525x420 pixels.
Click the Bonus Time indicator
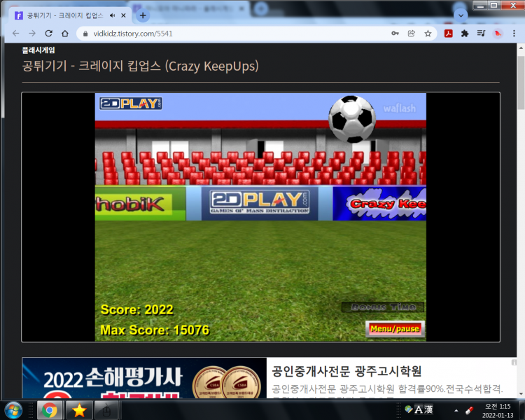(x=383, y=307)
